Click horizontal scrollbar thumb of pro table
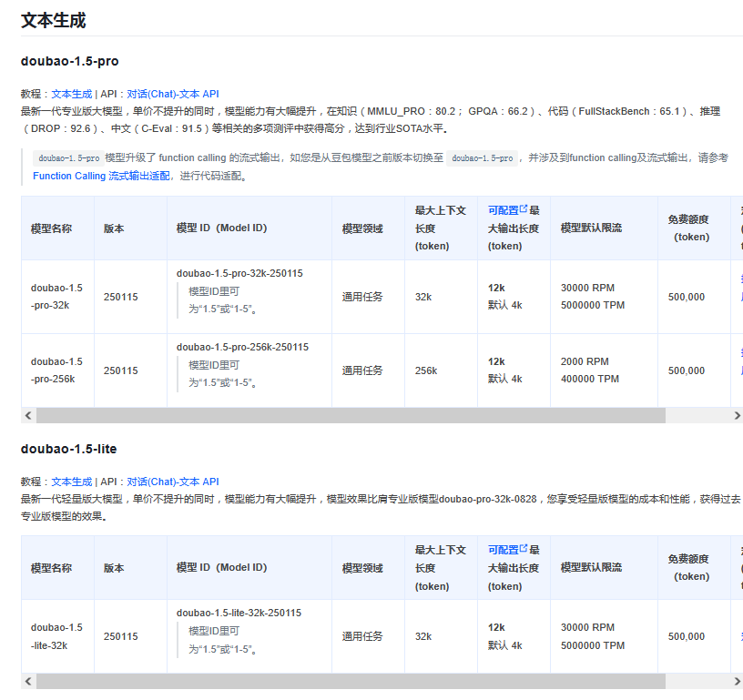Viewport: 743px width, 700px height. (x=351, y=415)
